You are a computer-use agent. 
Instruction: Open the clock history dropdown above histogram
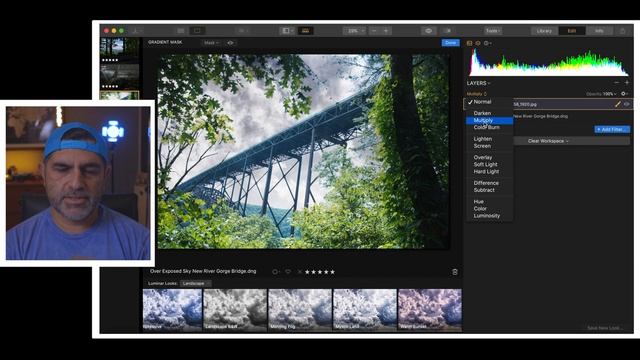487,43
